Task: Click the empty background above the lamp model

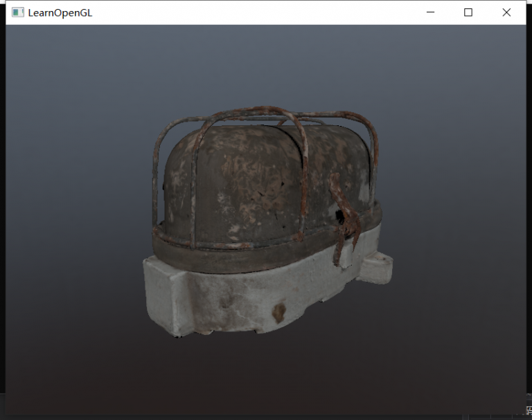Action: (x=263, y=62)
